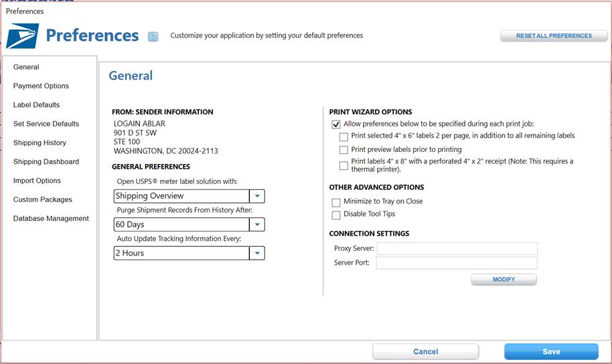Click the info icon beside Preferences title
Screen dimensions: 612x364
coord(153,36)
